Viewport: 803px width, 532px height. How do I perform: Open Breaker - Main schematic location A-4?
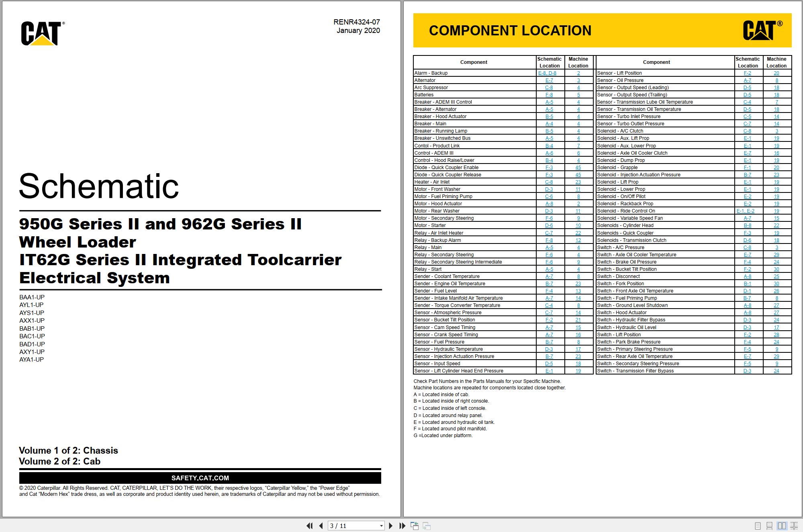549,124
